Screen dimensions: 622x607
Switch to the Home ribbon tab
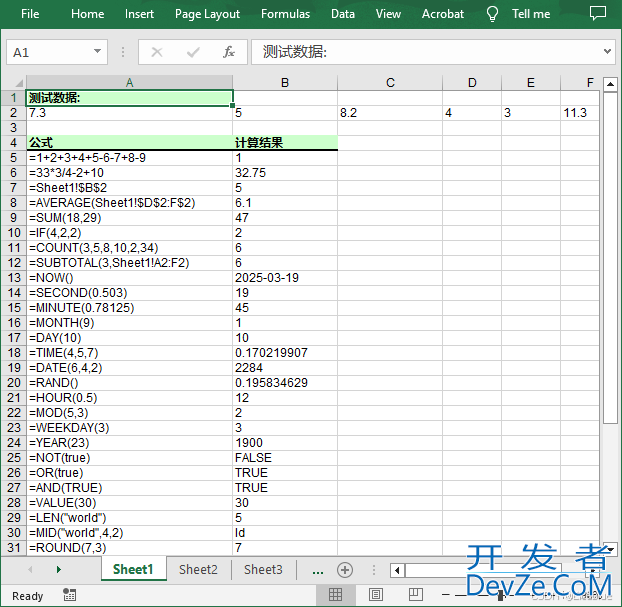tap(88, 14)
